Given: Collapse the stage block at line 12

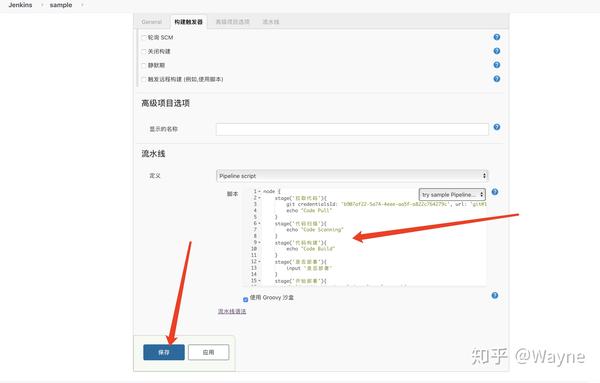Looking at the screenshot, I should tap(259, 262).
